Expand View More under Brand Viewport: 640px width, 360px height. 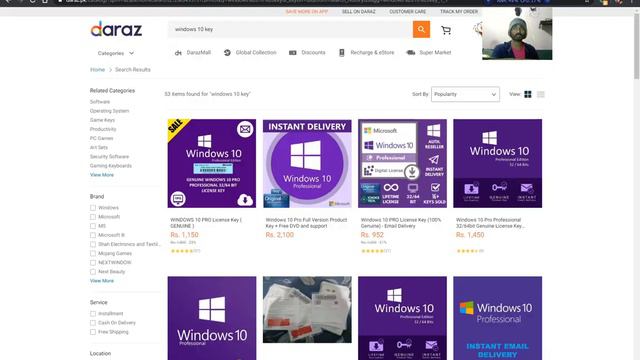(102, 281)
